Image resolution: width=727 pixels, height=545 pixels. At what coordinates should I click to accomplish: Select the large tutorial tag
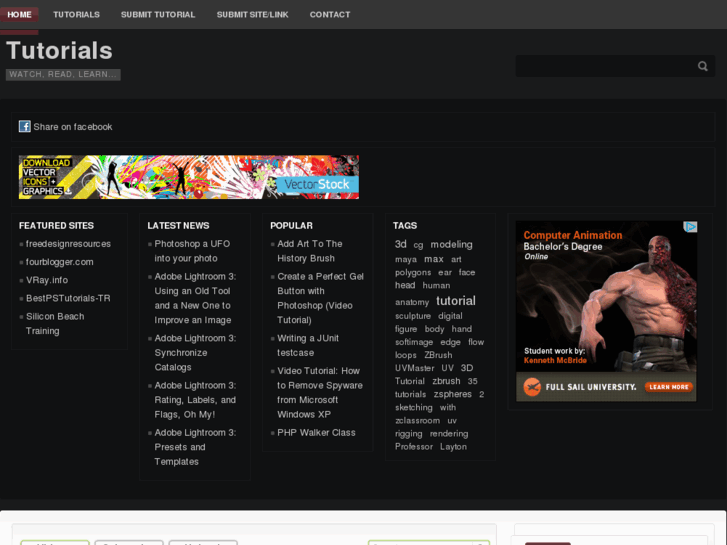(456, 301)
